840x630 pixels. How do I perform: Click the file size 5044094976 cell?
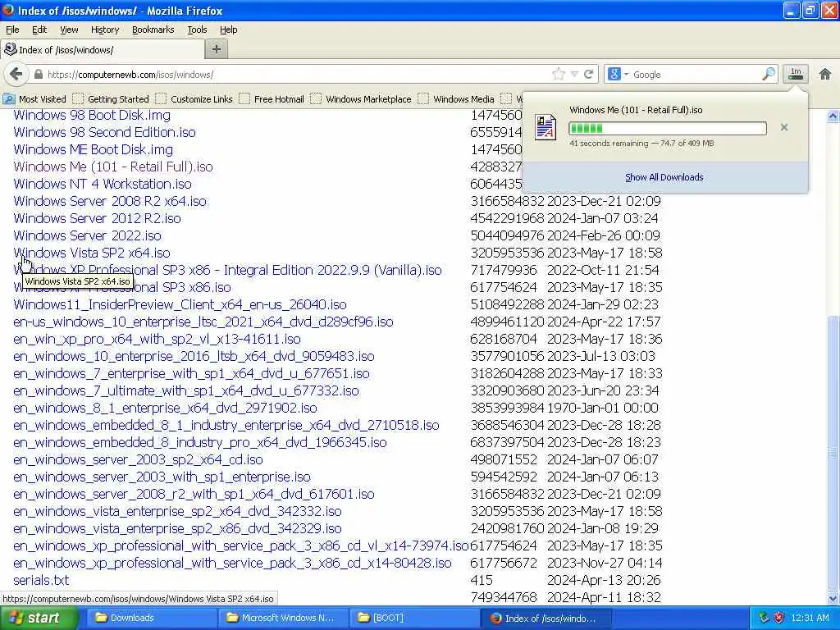coord(507,235)
